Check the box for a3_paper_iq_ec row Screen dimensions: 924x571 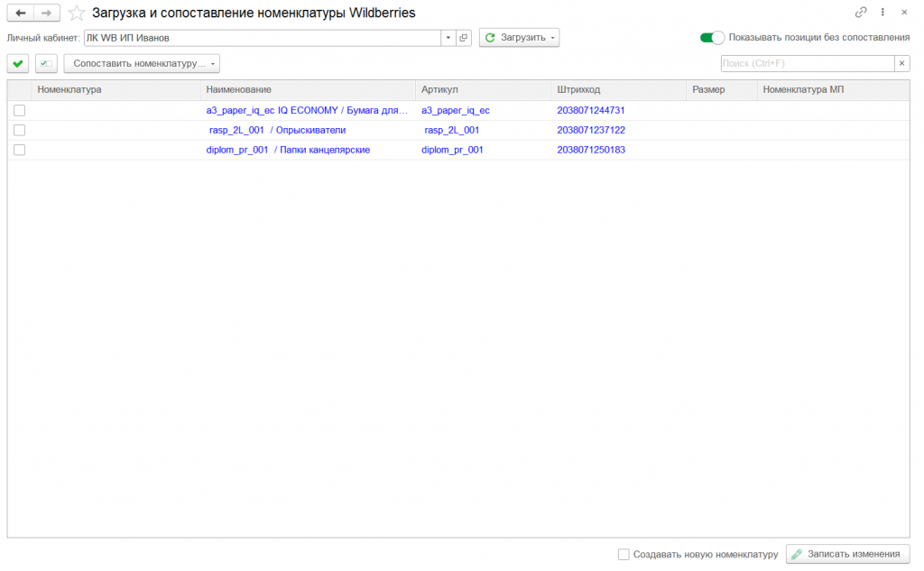[19, 110]
